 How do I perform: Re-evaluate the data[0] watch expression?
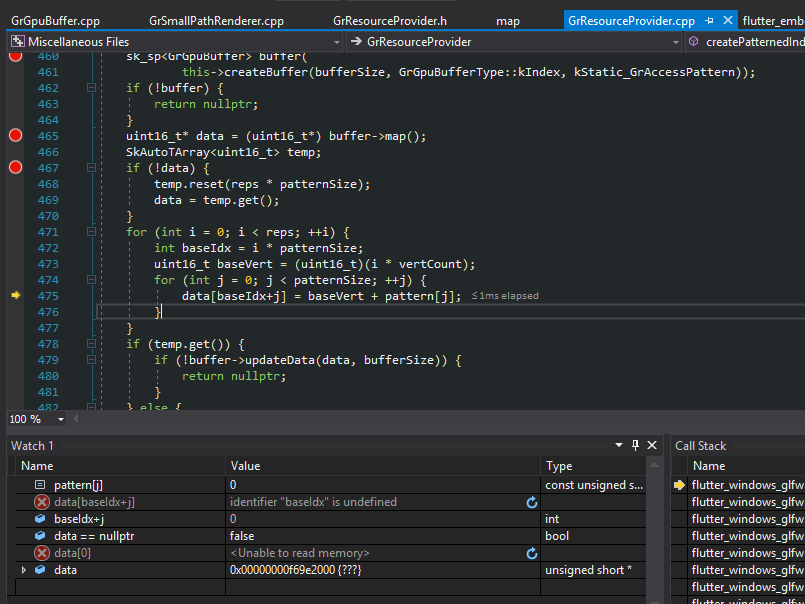(x=532, y=553)
